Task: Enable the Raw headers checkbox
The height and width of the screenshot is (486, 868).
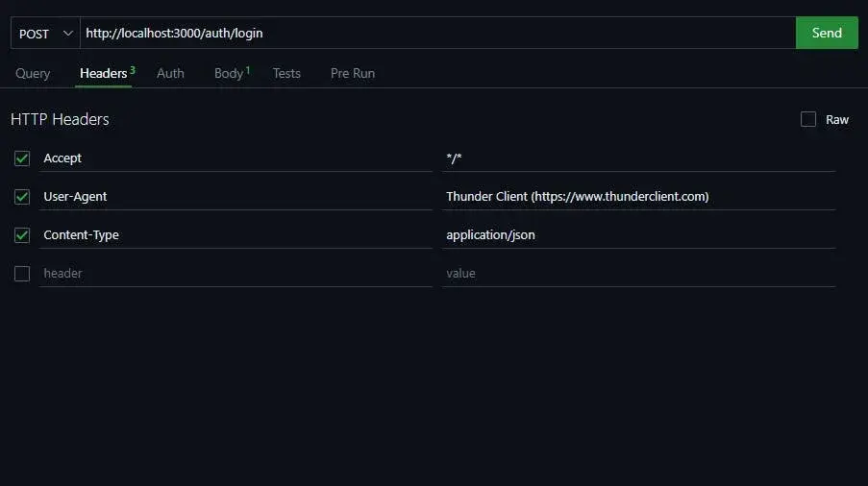Action: (808, 119)
